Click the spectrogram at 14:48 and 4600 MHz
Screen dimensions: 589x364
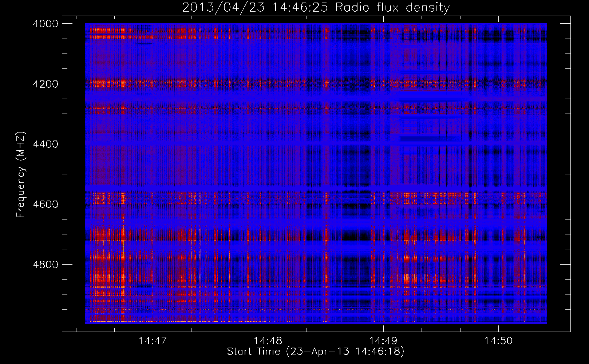coord(268,204)
